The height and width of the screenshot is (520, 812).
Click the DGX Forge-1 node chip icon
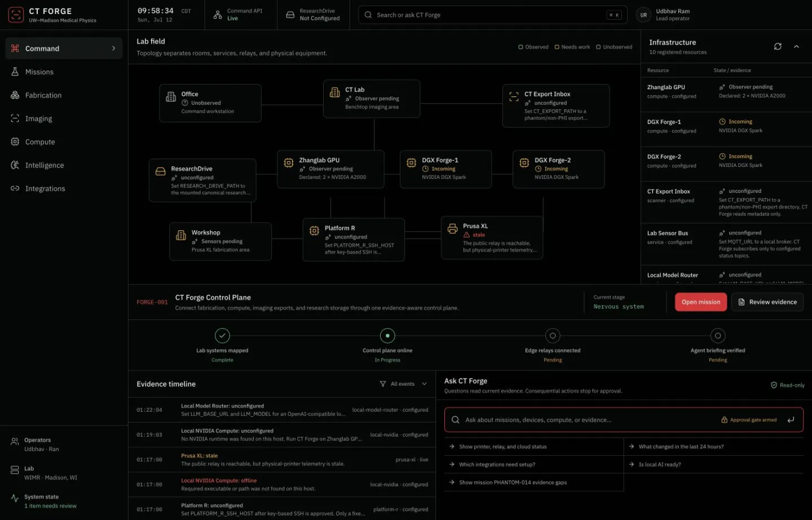(411, 163)
